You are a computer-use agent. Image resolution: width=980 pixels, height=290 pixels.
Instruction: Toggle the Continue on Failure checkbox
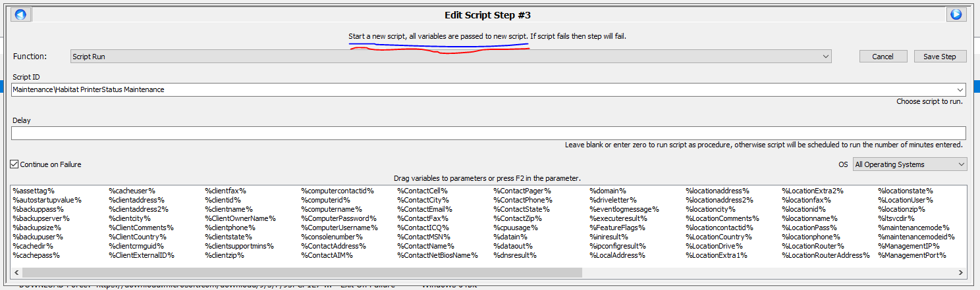pos(15,164)
